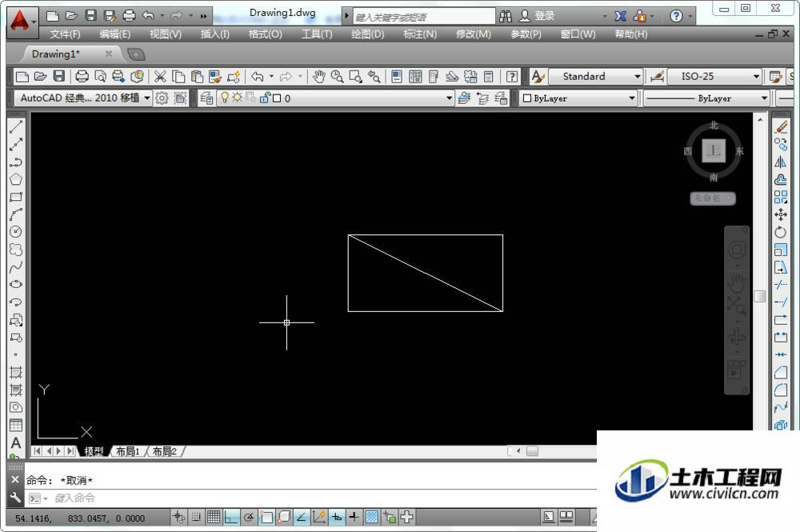800x532 pixels.
Task: Open the 文件(F) menu
Action: (x=66, y=34)
